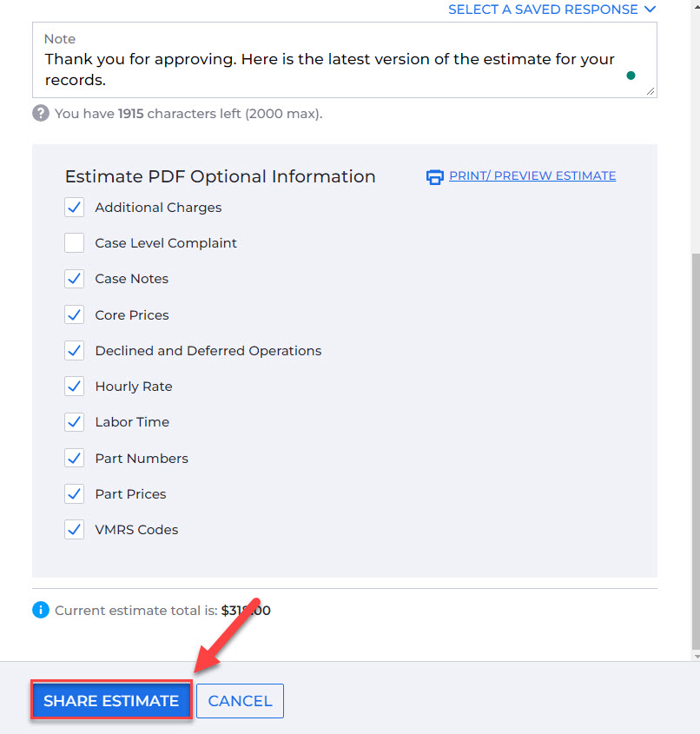Uncheck VMRS Codes

click(x=74, y=530)
